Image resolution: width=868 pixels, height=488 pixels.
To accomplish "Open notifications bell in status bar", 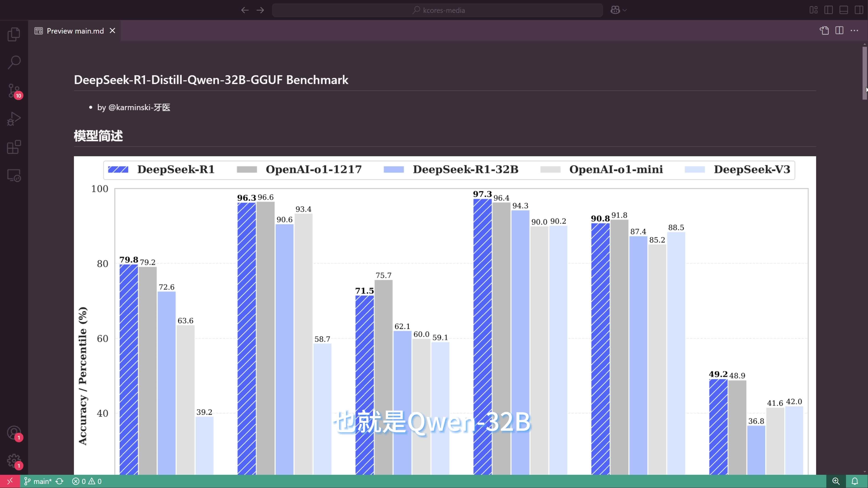I will (x=855, y=481).
